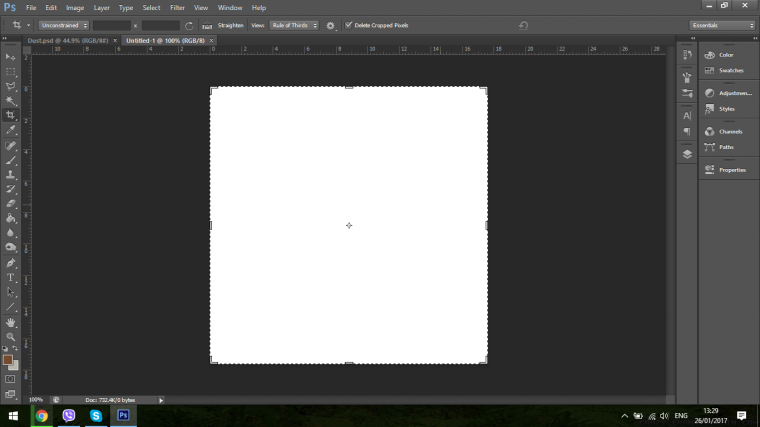
Task: Open the Layers panel icon
Action: 687,155
